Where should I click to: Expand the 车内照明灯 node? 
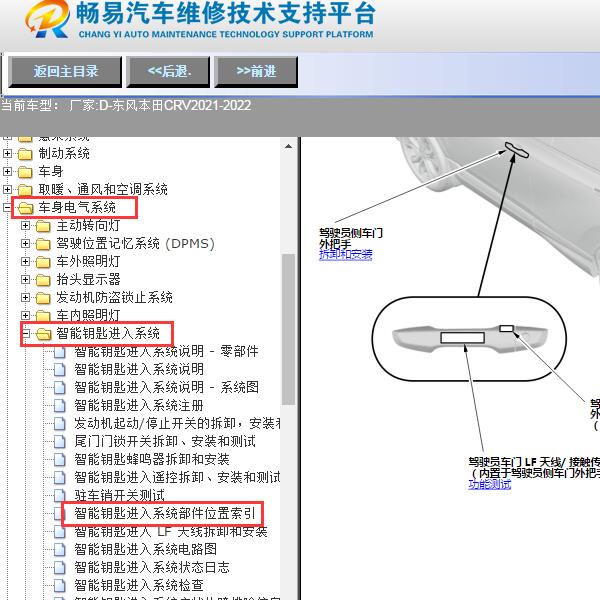tap(25, 315)
